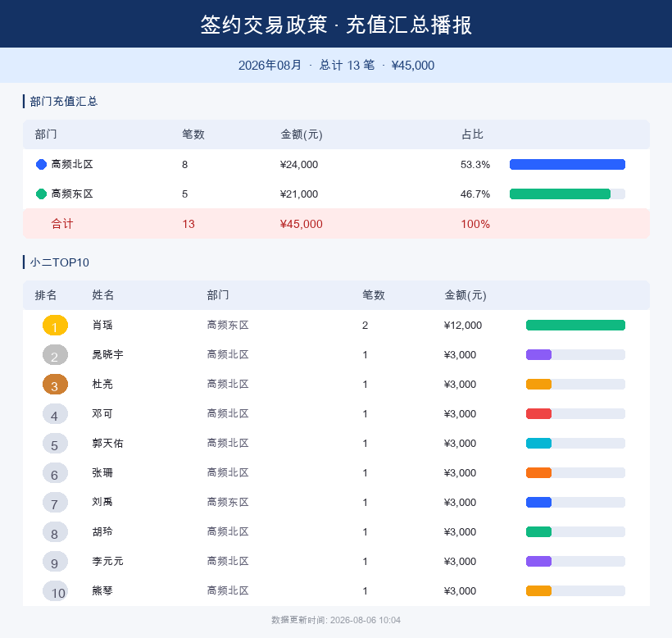
Task: Click the 部门充值汇总 section heading
Action: click(63, 102)
